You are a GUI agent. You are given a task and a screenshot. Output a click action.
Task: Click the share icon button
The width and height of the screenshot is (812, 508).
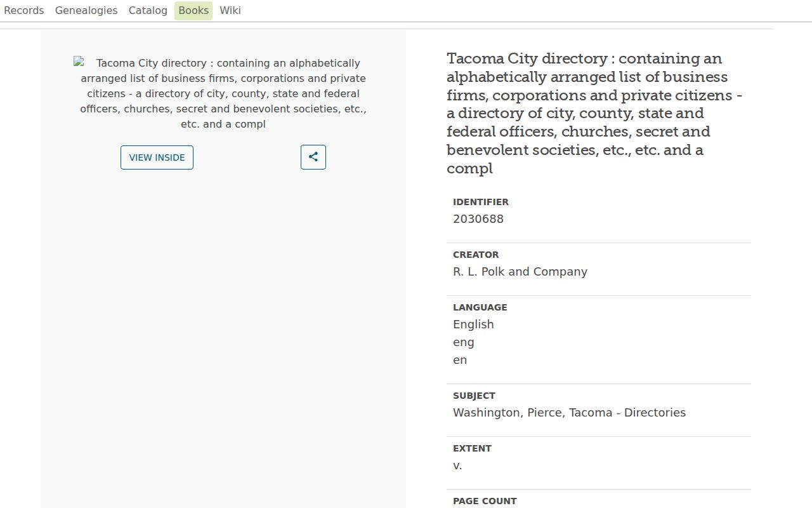[313, 157]
